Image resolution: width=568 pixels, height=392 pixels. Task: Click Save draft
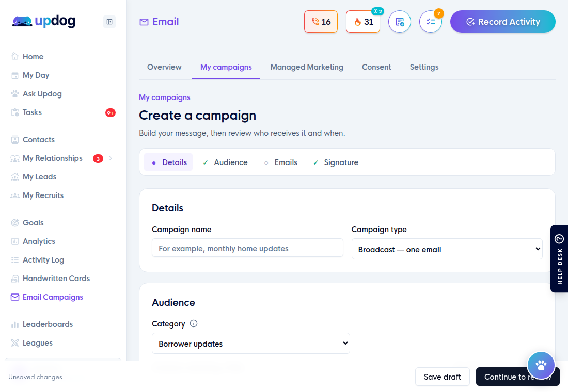pos(443,377)
